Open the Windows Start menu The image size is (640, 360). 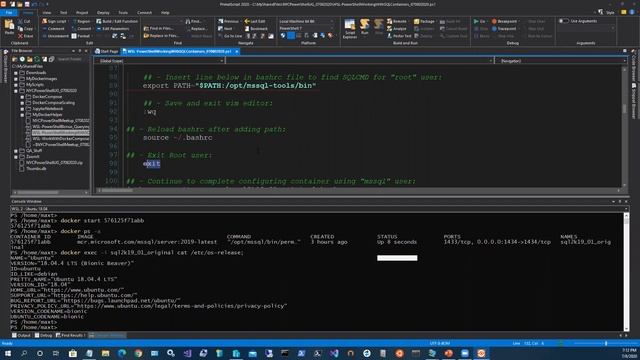pos(7,353)
